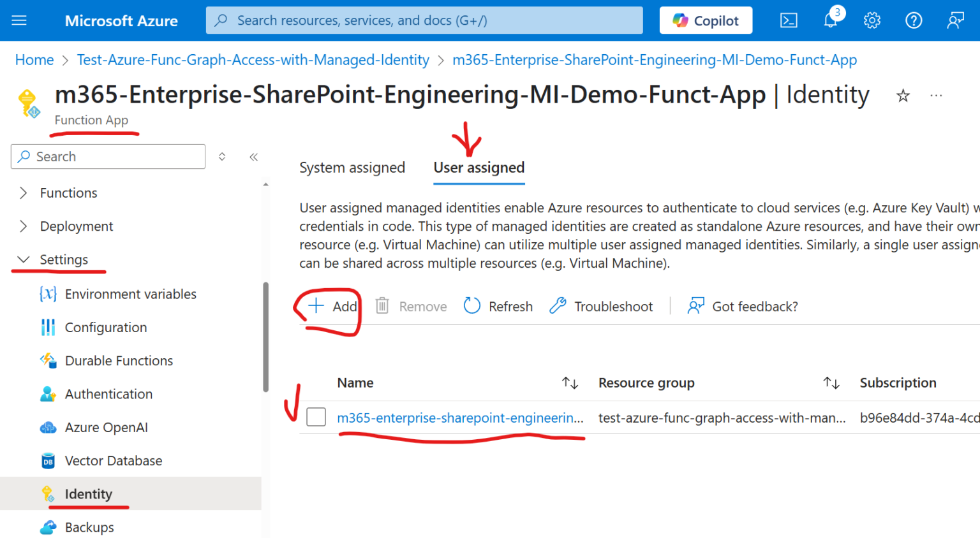Viewport: 980px width, 538px height.
Task: Launch Copilot from the top bar
Action: click(706, 20)
